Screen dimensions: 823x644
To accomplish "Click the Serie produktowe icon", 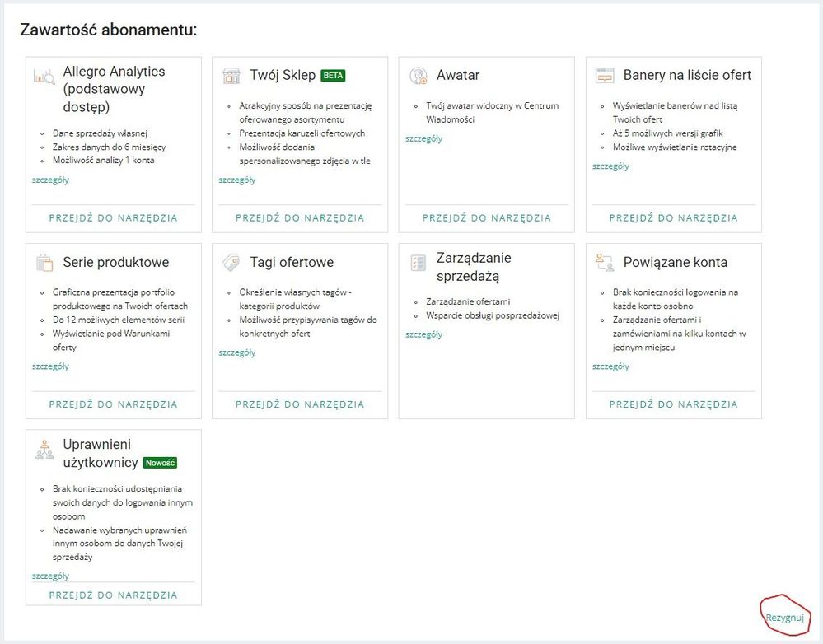I will [x=44, y=263].
